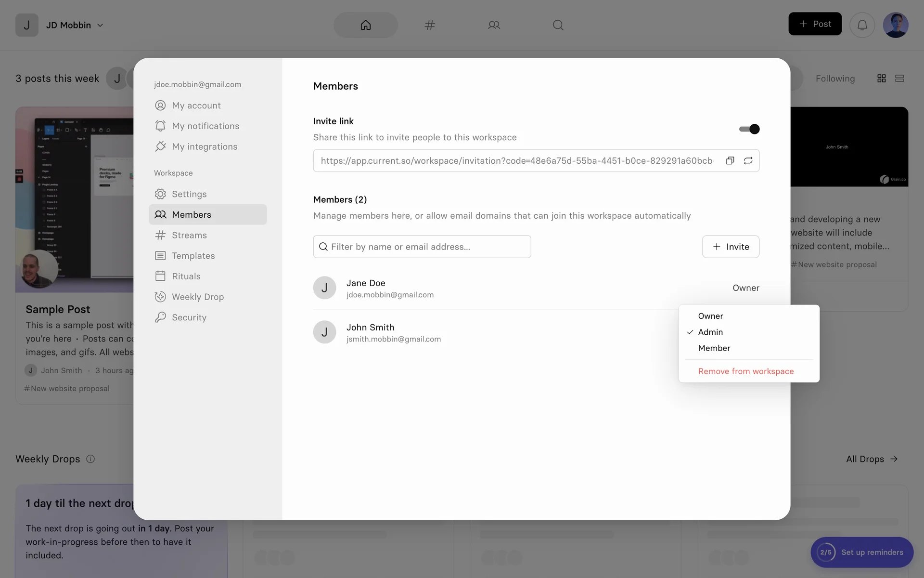Disable the Invite link toggle
Viewport: 924px width, 578px height.
point(749,129)
